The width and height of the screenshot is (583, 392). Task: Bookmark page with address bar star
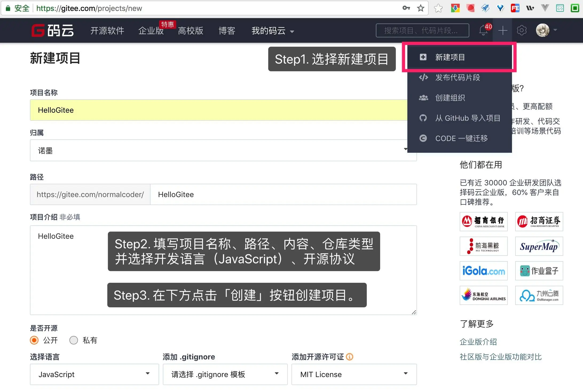[x=421, y=8]
